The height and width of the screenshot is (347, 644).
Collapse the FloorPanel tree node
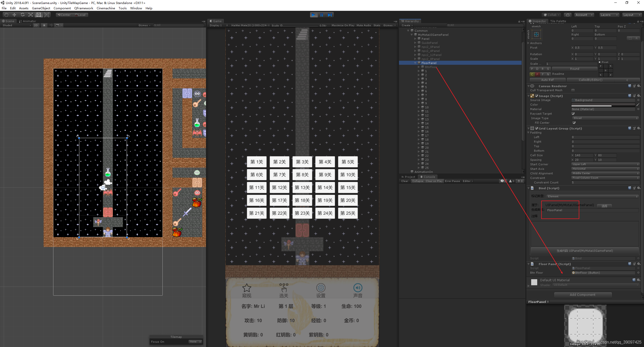point(416,63)
